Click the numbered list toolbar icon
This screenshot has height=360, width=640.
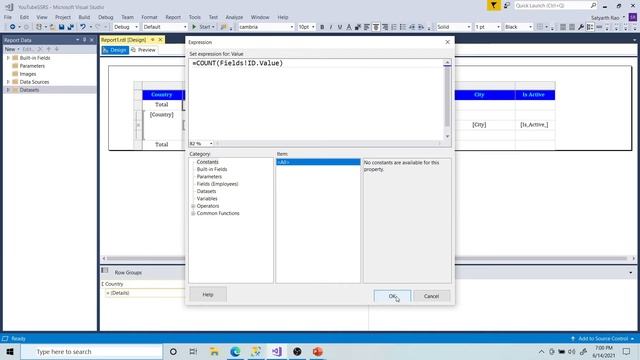tap(394, 27)
